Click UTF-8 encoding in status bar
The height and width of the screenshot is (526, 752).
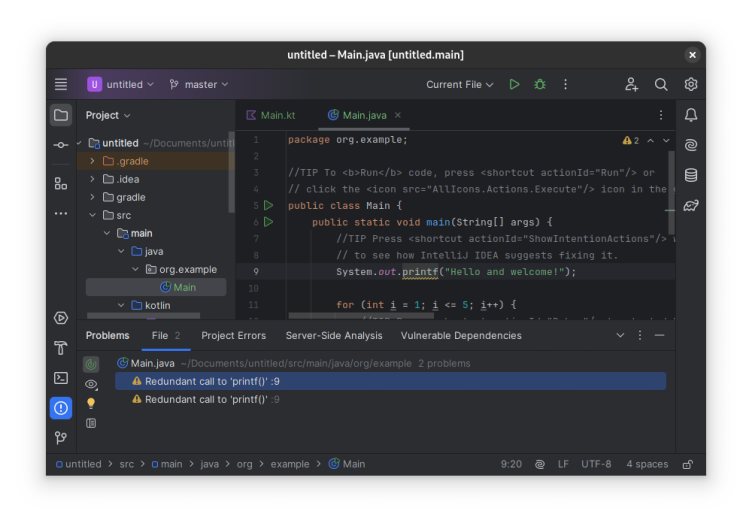click(596, 464)
